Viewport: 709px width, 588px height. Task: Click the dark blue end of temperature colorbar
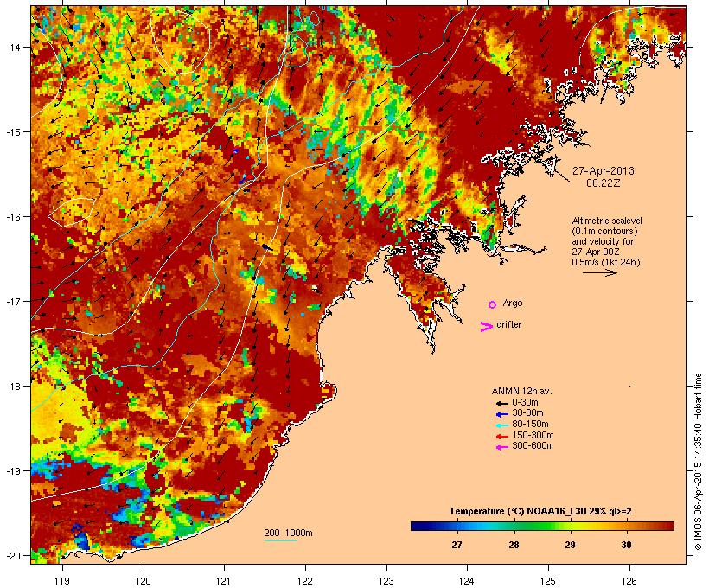[418, 526]
